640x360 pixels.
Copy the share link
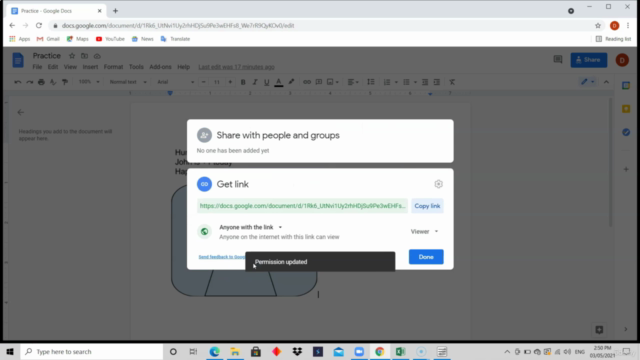tap(427, 206)
